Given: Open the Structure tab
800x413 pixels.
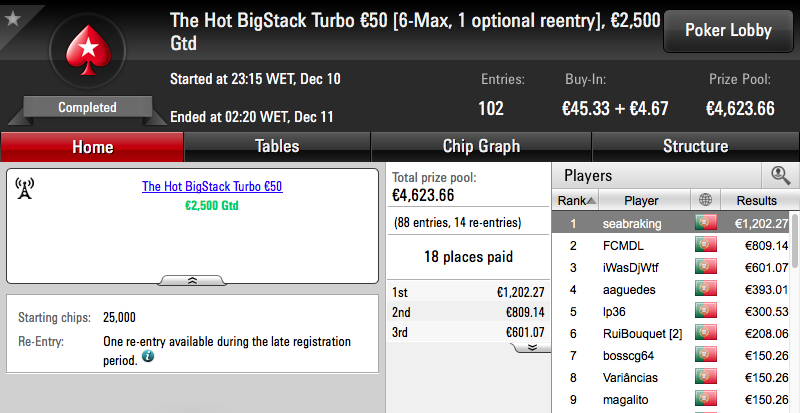Looking at the screenshot, I should (x=695, y=147).
